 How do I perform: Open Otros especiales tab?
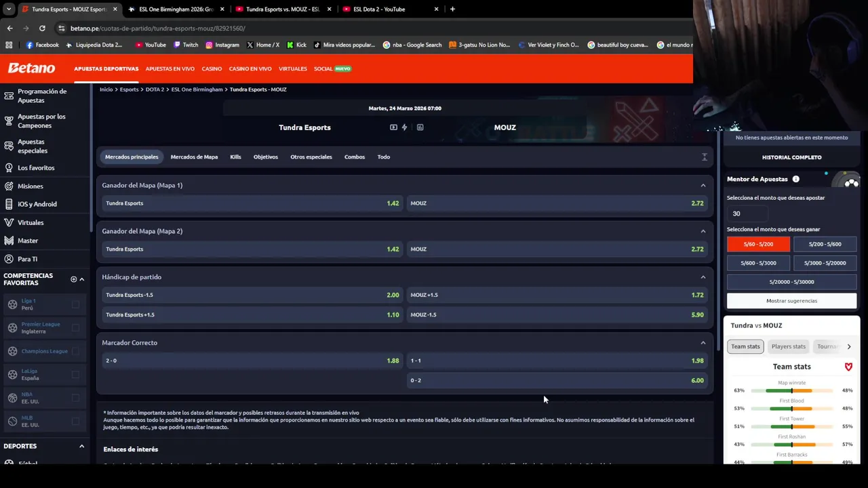click(311, 157)
